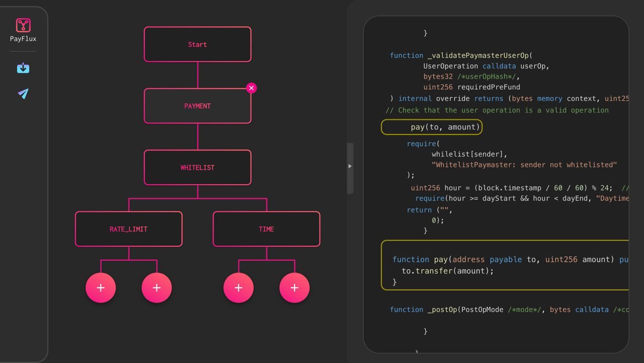644x363 pixels.
Task: Select the RATE_LIMIT node
Action: [129, 229]
